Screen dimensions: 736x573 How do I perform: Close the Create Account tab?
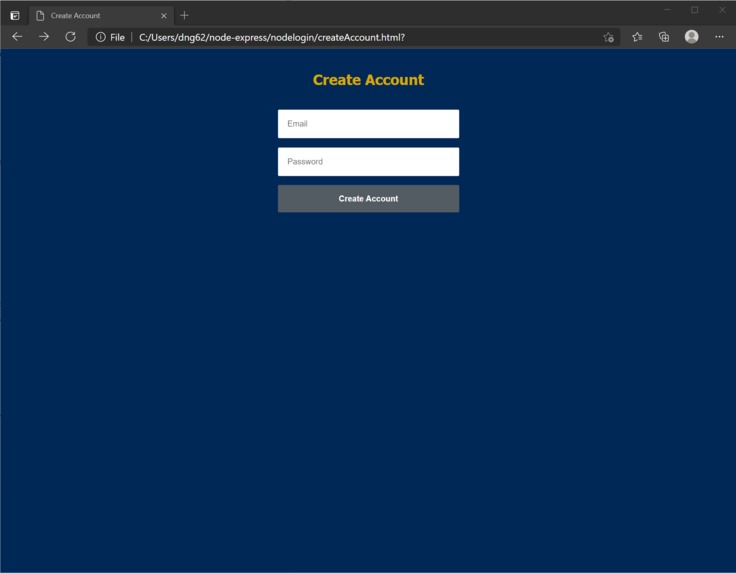pyautogui.click(x=163, y=15)
